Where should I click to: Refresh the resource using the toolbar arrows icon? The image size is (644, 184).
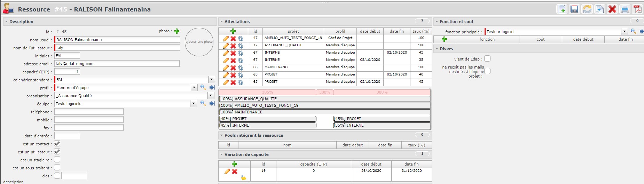587,9
